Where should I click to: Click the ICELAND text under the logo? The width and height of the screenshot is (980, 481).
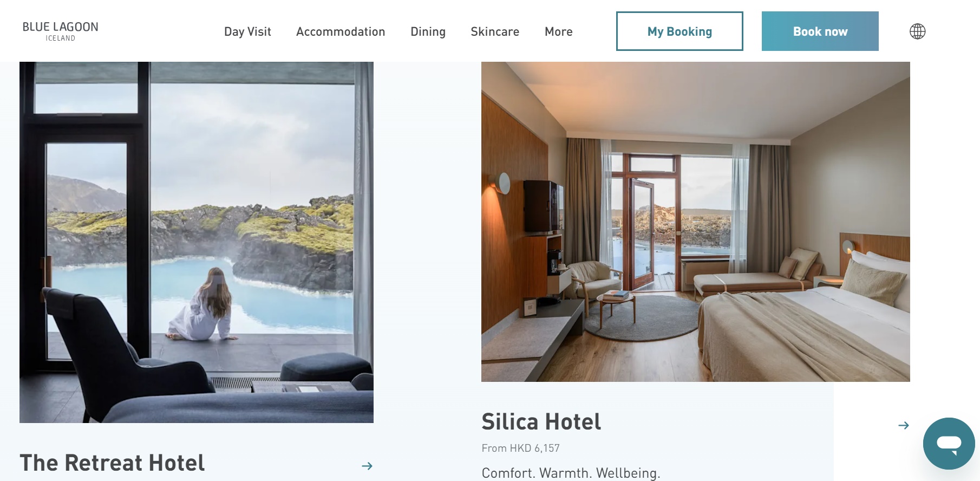tap(60, 38)
